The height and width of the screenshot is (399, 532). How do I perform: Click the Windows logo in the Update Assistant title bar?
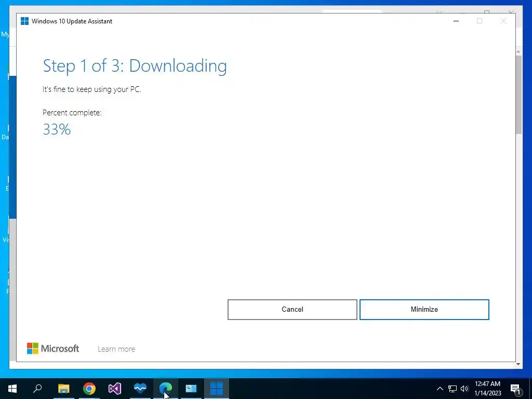coord(24,21)
